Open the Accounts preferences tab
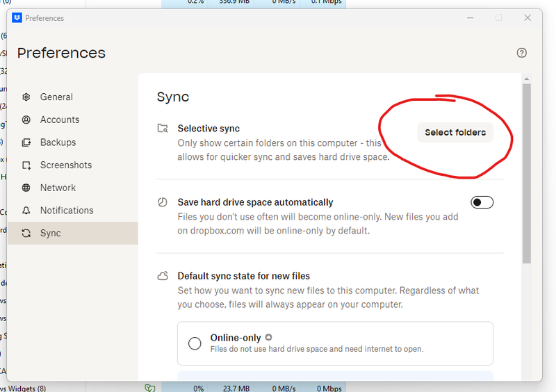 click(x=60, y=120)
